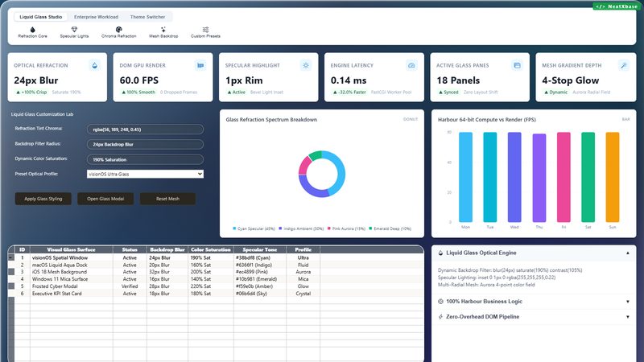The image size is (644, 362).
Task: Click the Color Saturation column header
Action: point(211,249)
